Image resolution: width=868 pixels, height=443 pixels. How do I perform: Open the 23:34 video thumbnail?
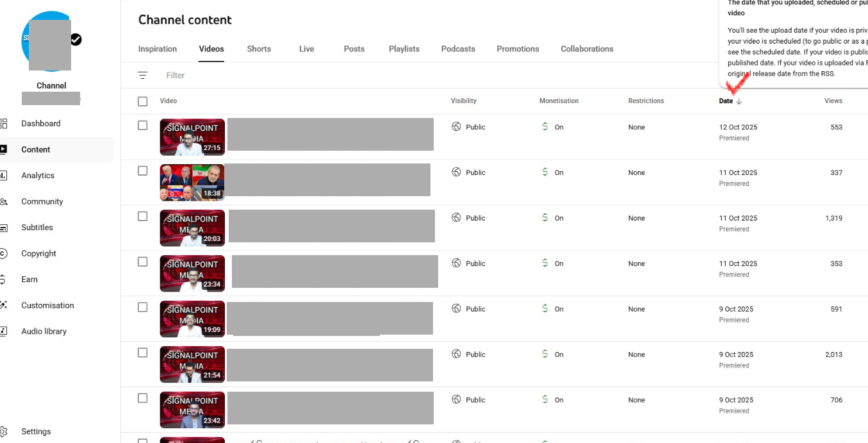coord(192,274)
